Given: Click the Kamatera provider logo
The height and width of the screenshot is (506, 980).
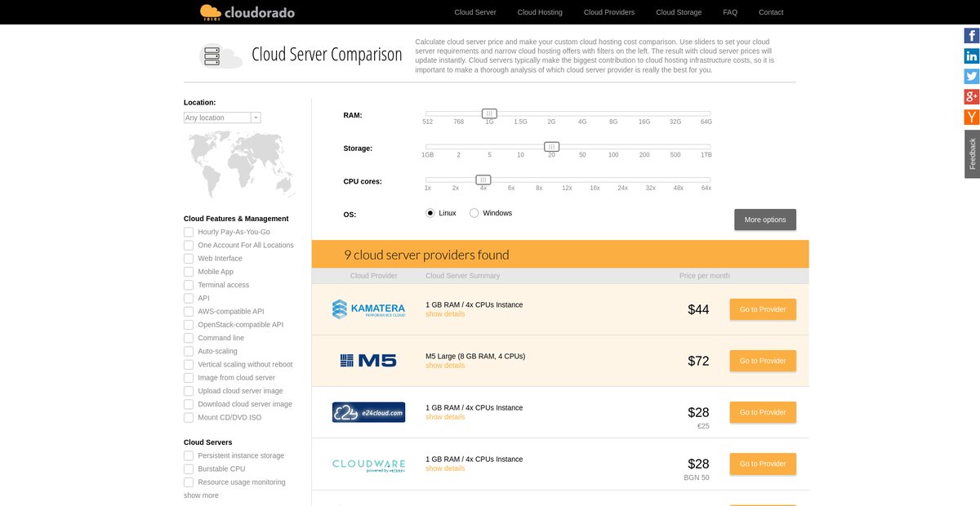Looking at the screenshot, I should (368, 309).
